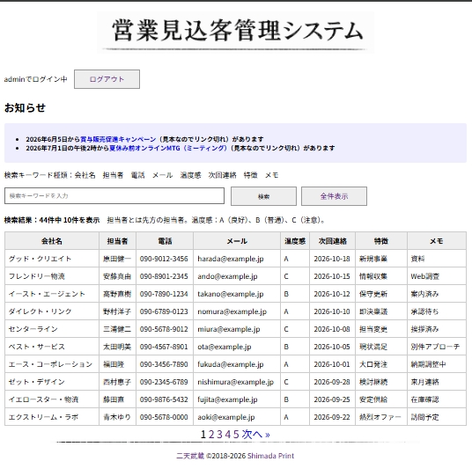The width and height of the screenshot is (472, 476).
Task: Click the 全件表示 button
Action: click(x=334, y=196)
